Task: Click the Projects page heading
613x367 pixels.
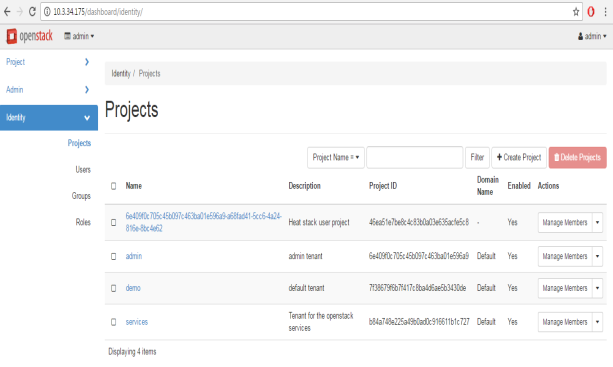Action: [132, 109]
